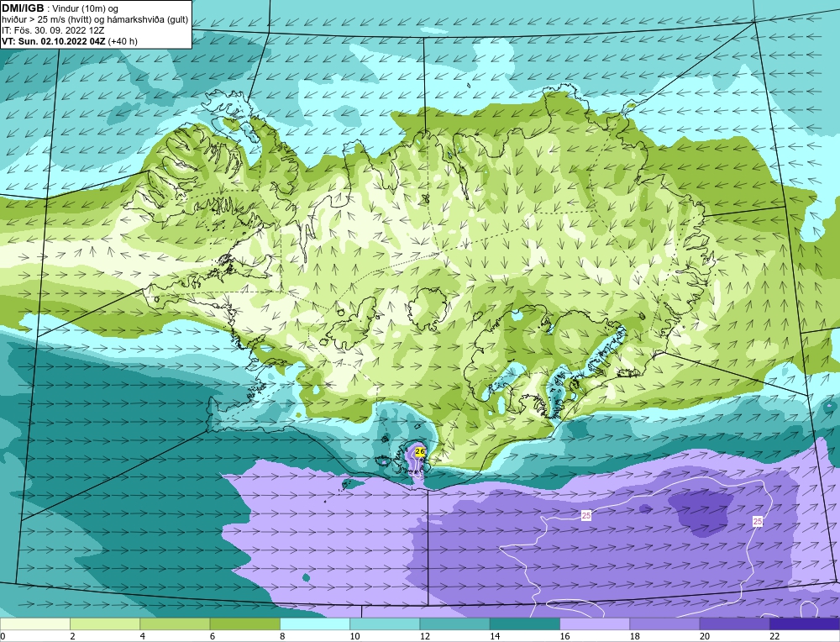Click the "4" legend scale number
This screenshot has height=642, width=840.
(142, 637)
